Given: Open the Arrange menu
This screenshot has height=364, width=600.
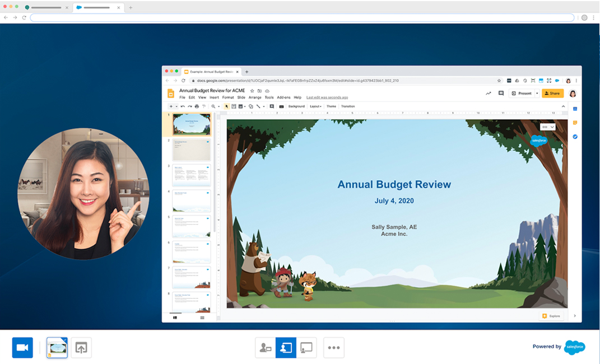Looking at the screenshot, I should point(255,97).
